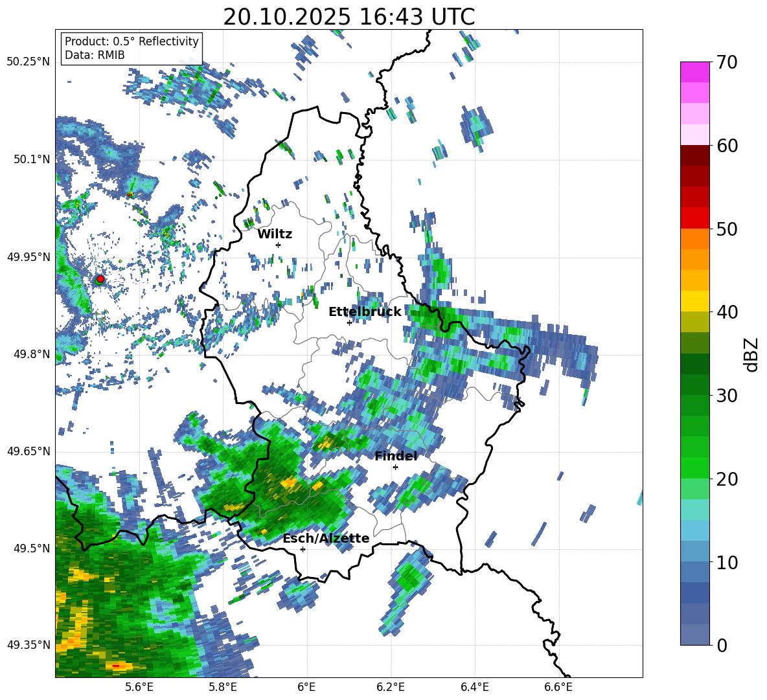Viewport: 767px width, 700px height.
Task: Click the 'Product: 0.5° Reflectivity' label
Action: (x=132, y=41)
